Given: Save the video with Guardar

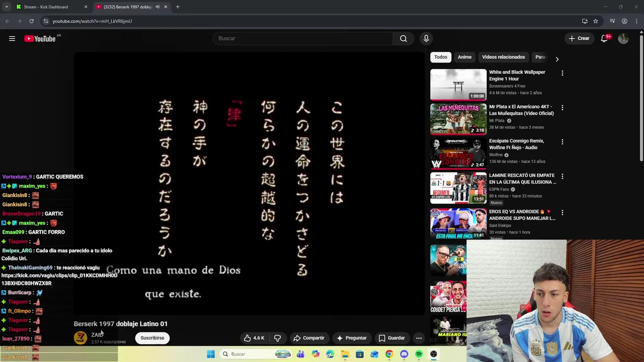Looking at the screenshot, I should (x=391, y=338).
